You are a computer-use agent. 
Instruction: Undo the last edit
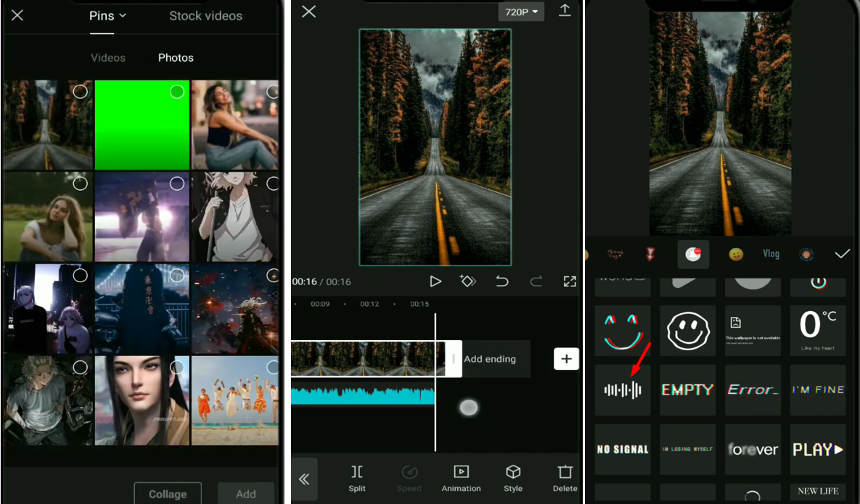click(x=502, y=281)
